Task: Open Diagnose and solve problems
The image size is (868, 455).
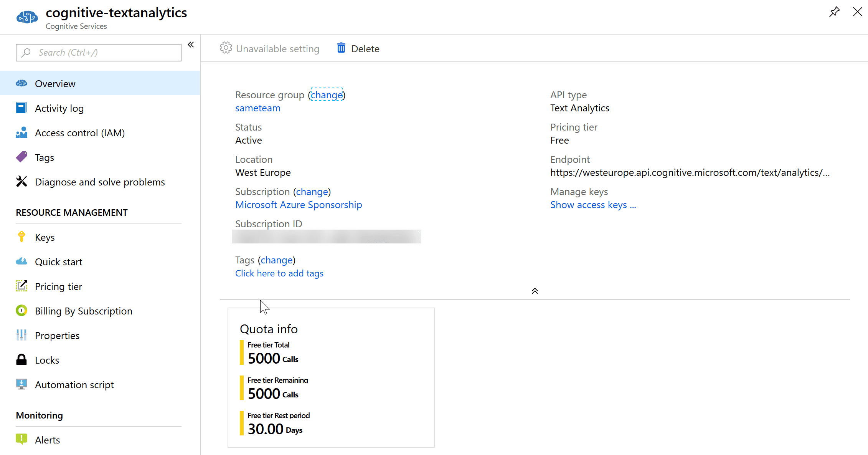Action: (100, 182)
